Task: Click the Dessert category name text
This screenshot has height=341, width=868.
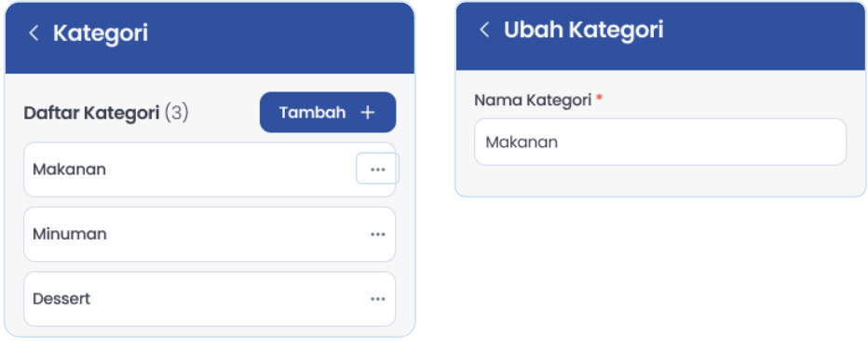Action: [61, 299]
